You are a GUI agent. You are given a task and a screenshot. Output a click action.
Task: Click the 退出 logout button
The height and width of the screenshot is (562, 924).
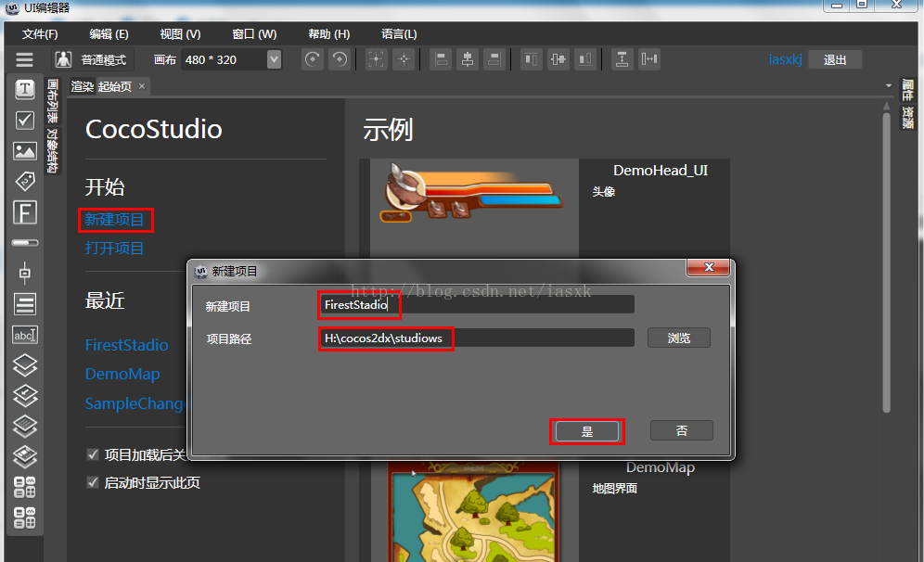834,59
